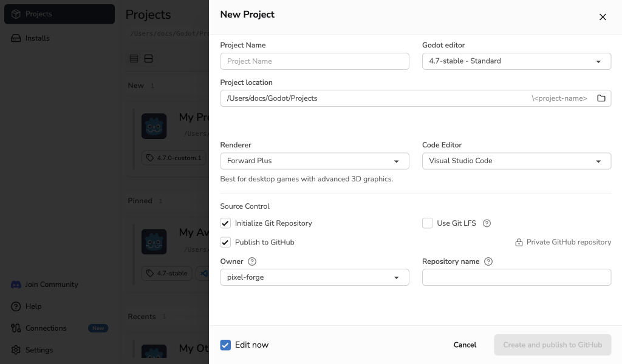Open the Owner dropdown showing pixel-forge

315,277
